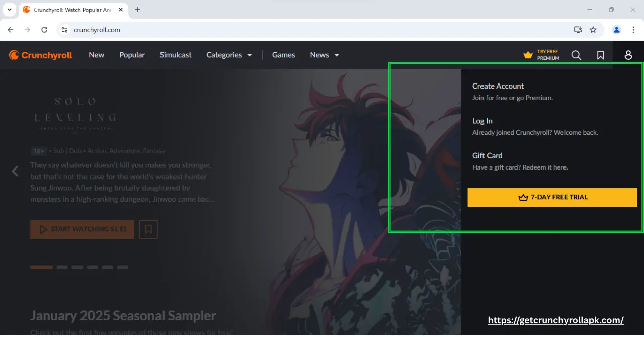Select the Crunchyroll browser tab

point(74,10)
